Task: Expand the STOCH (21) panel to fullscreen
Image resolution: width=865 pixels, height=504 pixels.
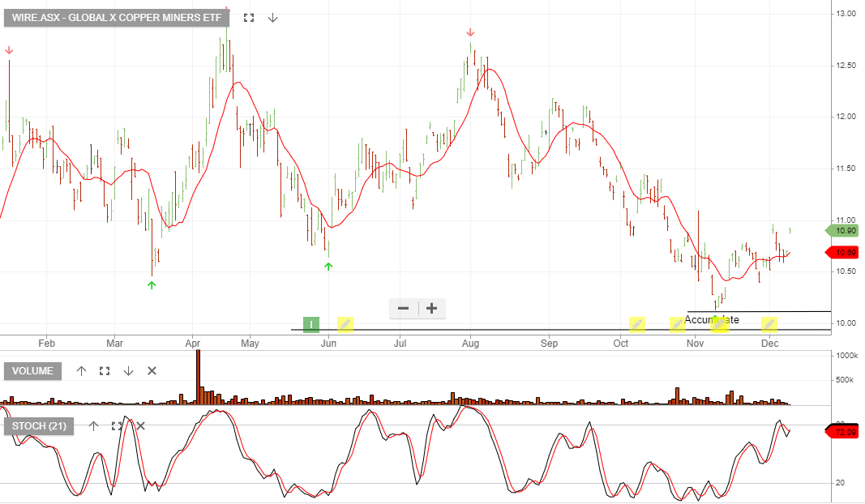Action: (x=115, y=425)
